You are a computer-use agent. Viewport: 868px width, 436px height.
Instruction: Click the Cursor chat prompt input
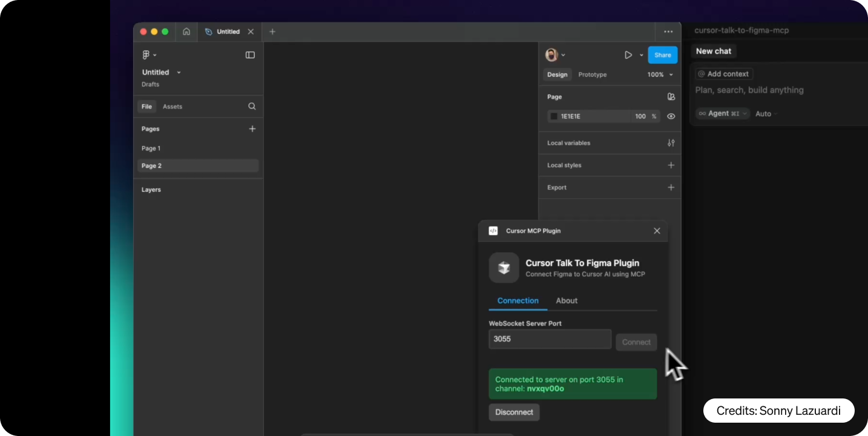(749, 90)
